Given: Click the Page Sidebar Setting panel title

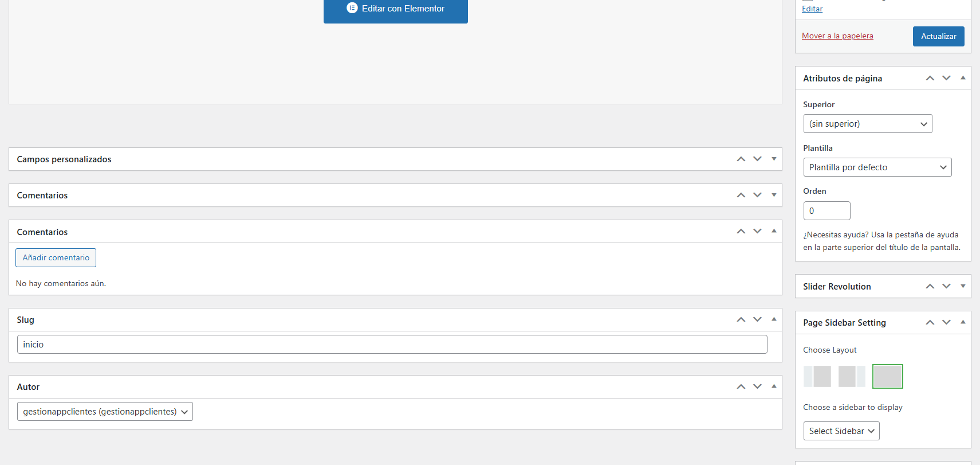Looking at the screenshot, I should (x=844, y=323).
